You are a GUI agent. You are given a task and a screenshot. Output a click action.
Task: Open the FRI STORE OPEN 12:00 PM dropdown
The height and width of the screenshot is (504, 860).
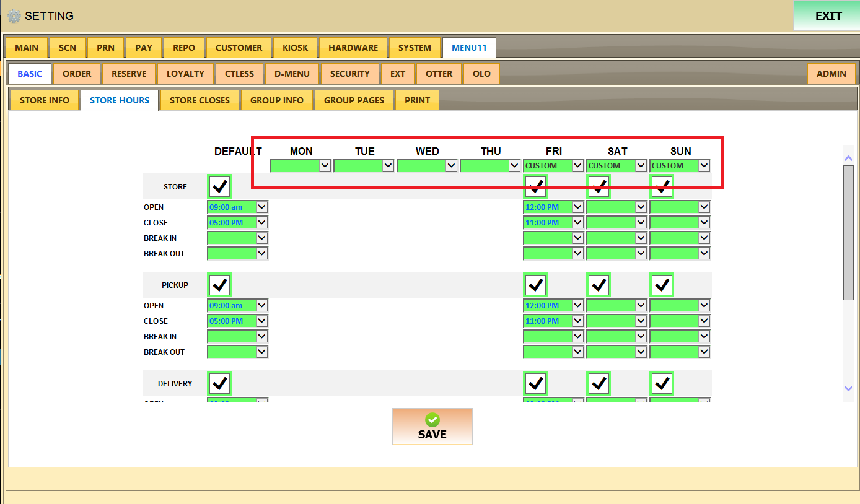tap(553, 207)
